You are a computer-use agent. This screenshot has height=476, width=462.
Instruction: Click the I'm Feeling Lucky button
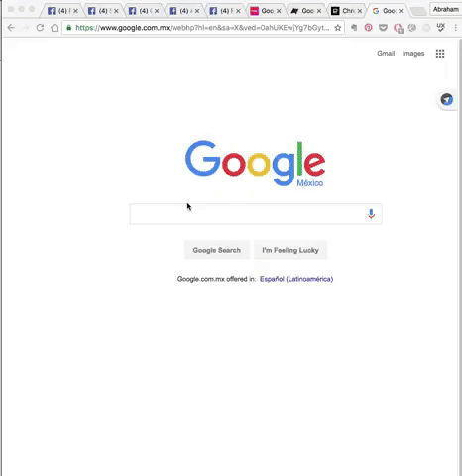click(x=290, y=250)
